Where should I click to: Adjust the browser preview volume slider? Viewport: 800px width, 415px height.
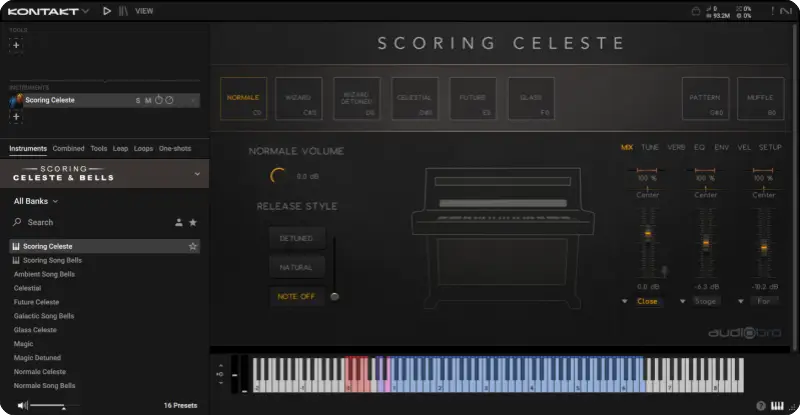(54, 406)
